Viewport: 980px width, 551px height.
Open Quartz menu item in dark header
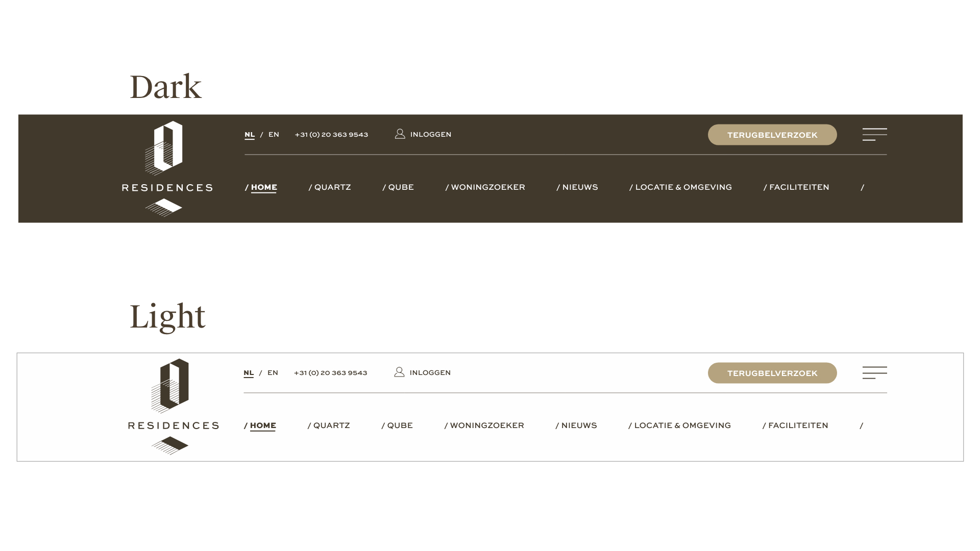pos(332,187)
